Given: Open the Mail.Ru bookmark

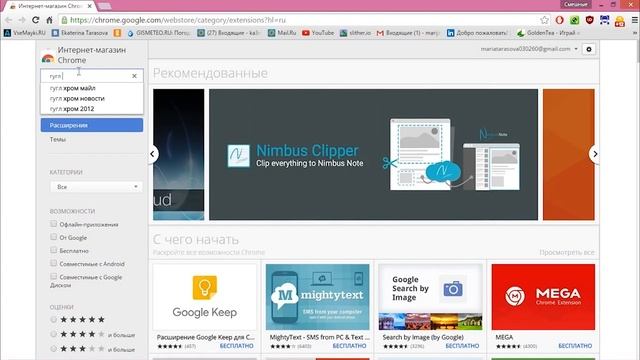Looking at the screenshot, I should 282,33.
